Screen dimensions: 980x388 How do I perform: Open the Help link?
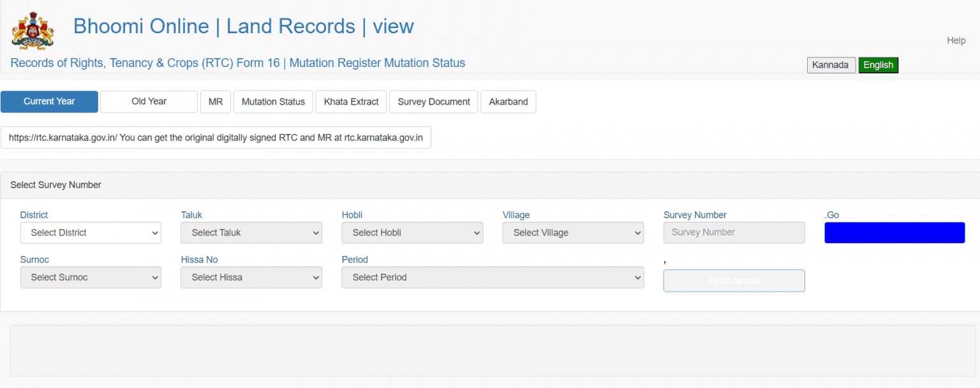point(956,41)
